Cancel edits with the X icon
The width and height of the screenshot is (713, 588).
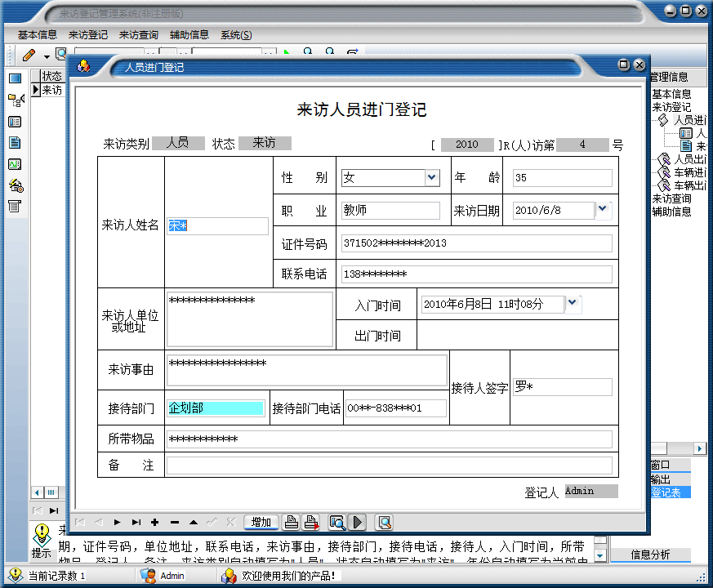point(231,522)
